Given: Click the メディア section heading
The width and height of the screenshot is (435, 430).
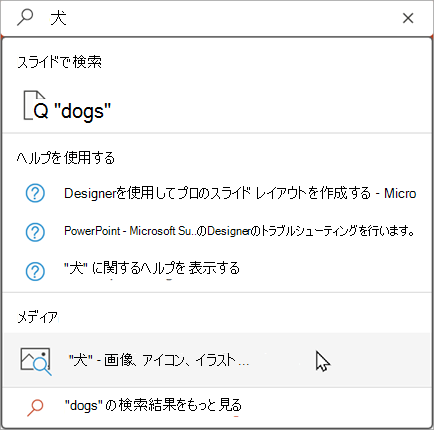Looking at the screenshot, I should pyautogui.click(x=37, y=317).
